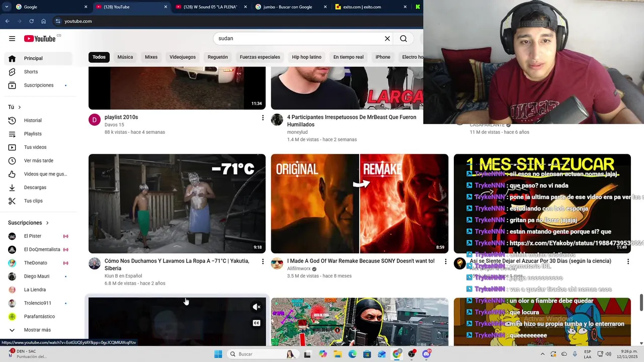Click the page vertical scrollbar handle
The width and height of the screenshot is (644, 362).
click(641, 303)
